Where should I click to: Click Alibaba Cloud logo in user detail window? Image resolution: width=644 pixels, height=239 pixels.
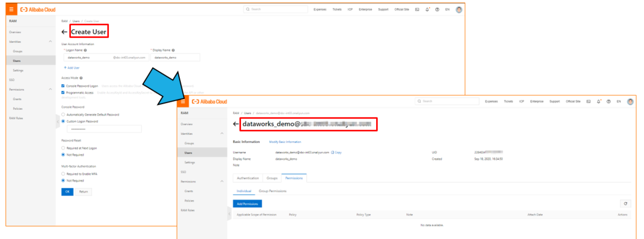210,101
